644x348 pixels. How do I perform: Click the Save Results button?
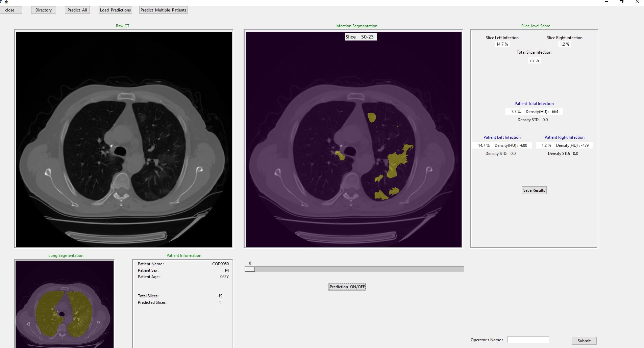click(x=534, y=190)
